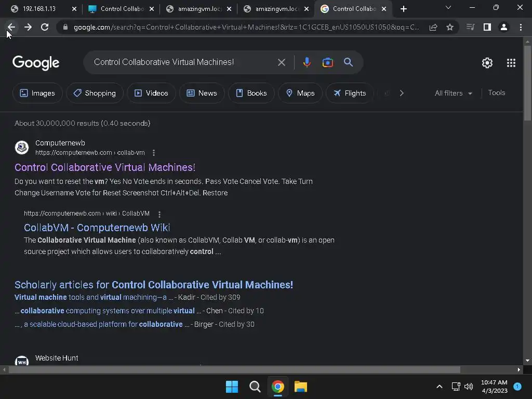Open the Chrome profile icon
Image resolution: width=532 pixels, height=399 pixels.
click(504, 27)
